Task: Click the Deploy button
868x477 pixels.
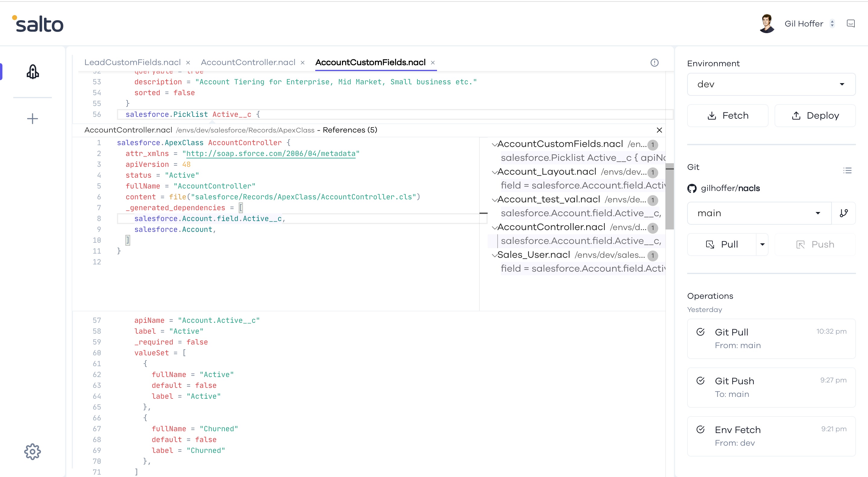Action: click(815, 115)
